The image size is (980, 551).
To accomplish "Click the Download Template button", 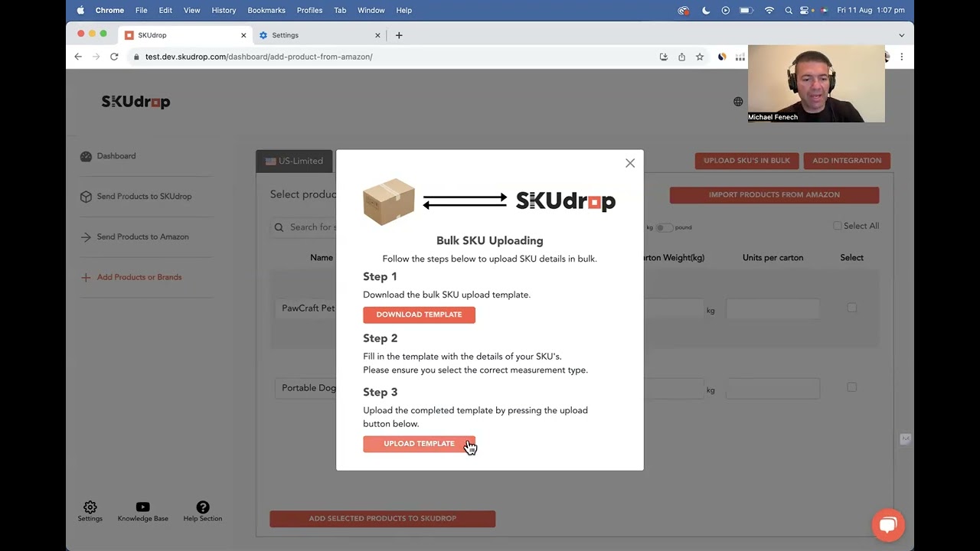I will (419, 315).
